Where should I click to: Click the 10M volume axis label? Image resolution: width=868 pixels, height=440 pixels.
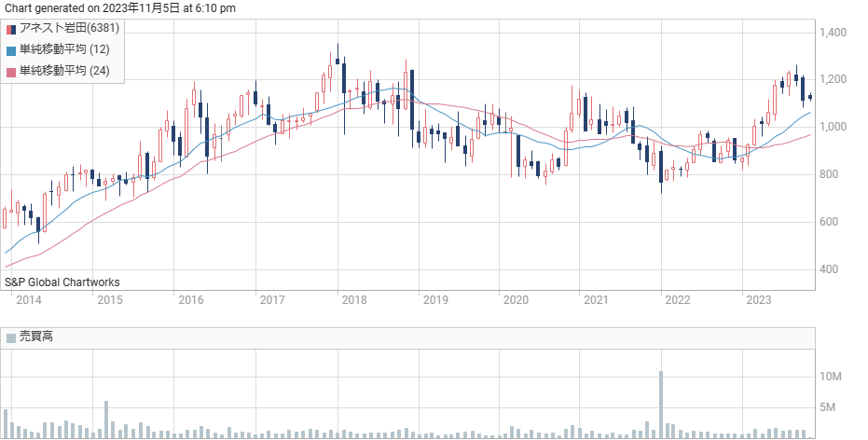pos(831,377)
